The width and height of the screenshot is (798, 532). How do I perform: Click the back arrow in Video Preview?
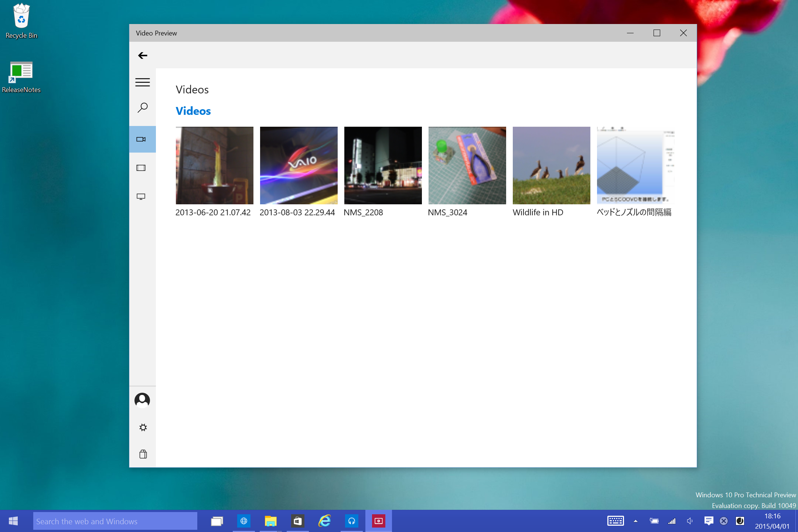(x=143, y=55)
